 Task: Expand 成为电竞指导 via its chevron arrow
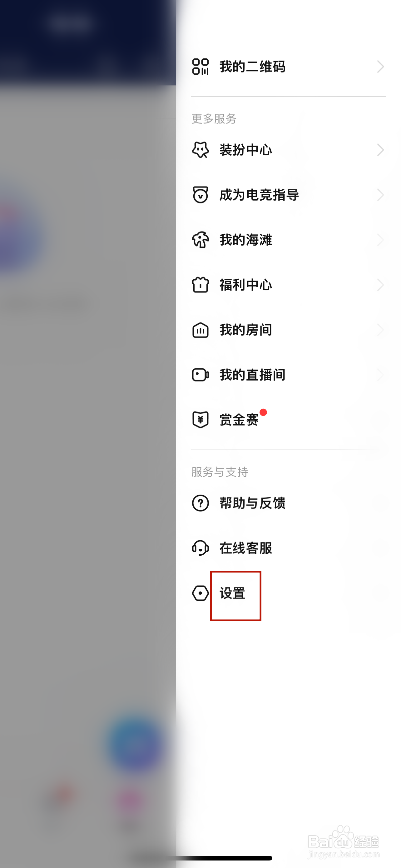[x=380, y=195]
